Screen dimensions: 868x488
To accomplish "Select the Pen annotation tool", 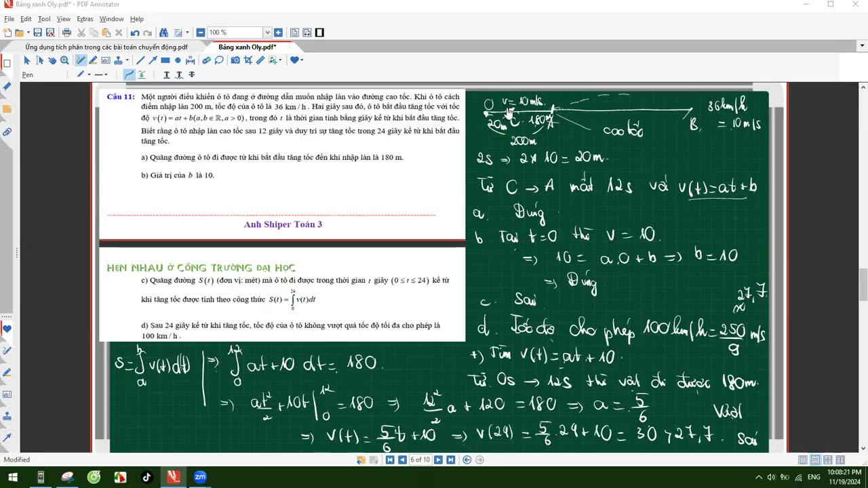I will point(81,60).
